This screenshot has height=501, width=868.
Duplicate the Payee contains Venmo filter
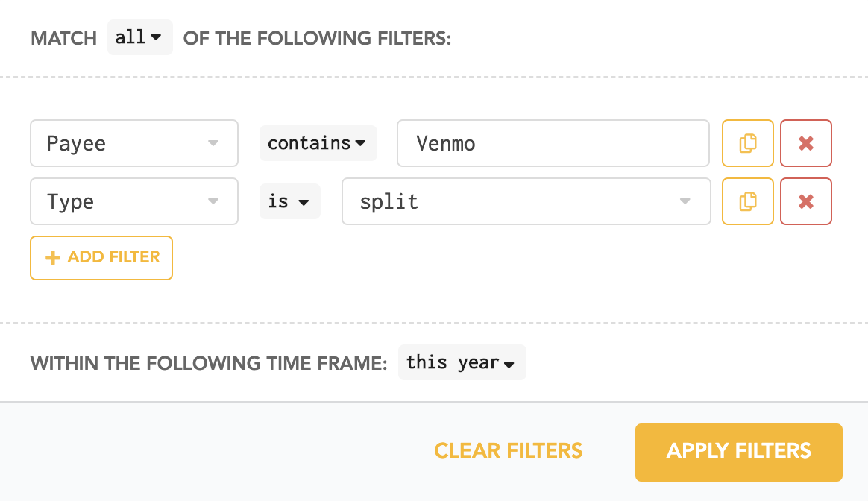(x=747, y=143)
